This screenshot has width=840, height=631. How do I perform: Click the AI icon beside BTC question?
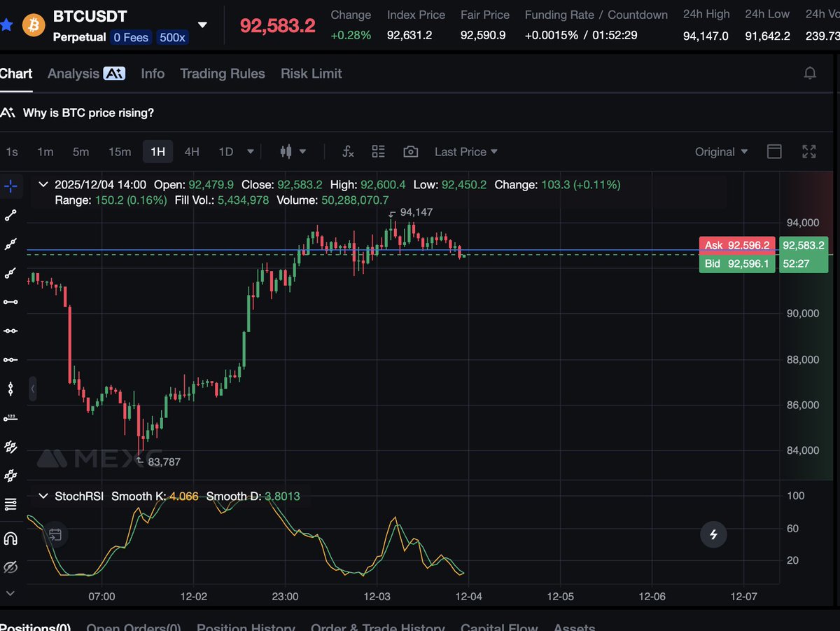point(8,113)
